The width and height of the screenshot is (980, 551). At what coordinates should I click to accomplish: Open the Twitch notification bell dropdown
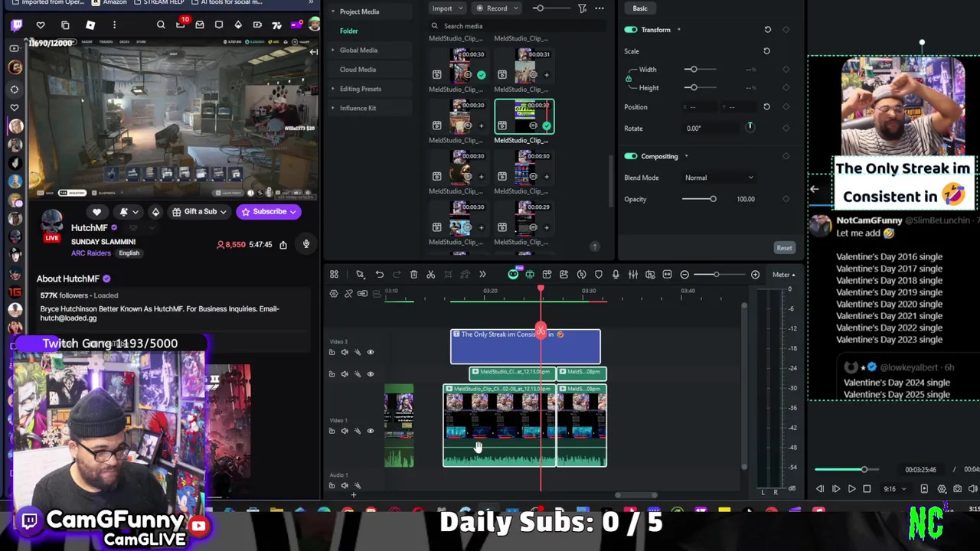(x=128, y=211)
